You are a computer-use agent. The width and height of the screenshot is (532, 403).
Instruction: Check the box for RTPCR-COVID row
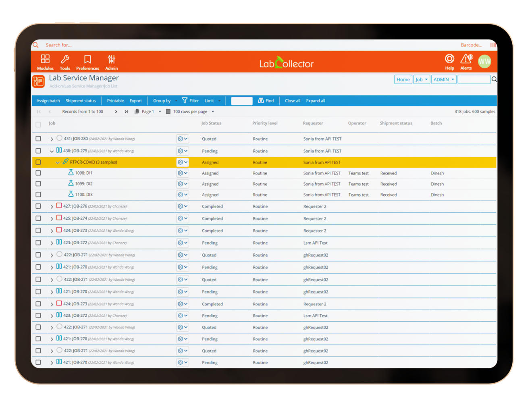click(x=38, y=162)
